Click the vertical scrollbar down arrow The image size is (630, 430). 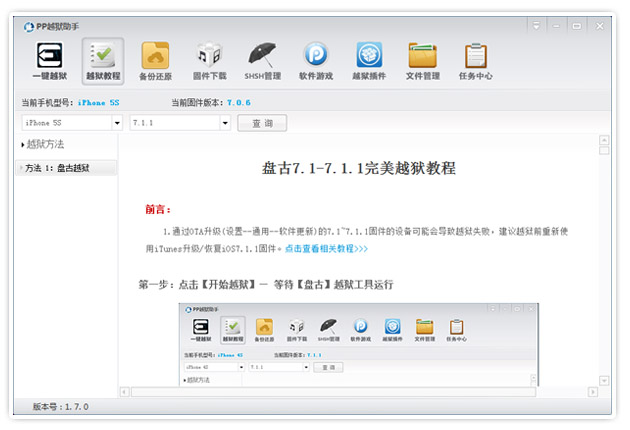pos(604,380)
